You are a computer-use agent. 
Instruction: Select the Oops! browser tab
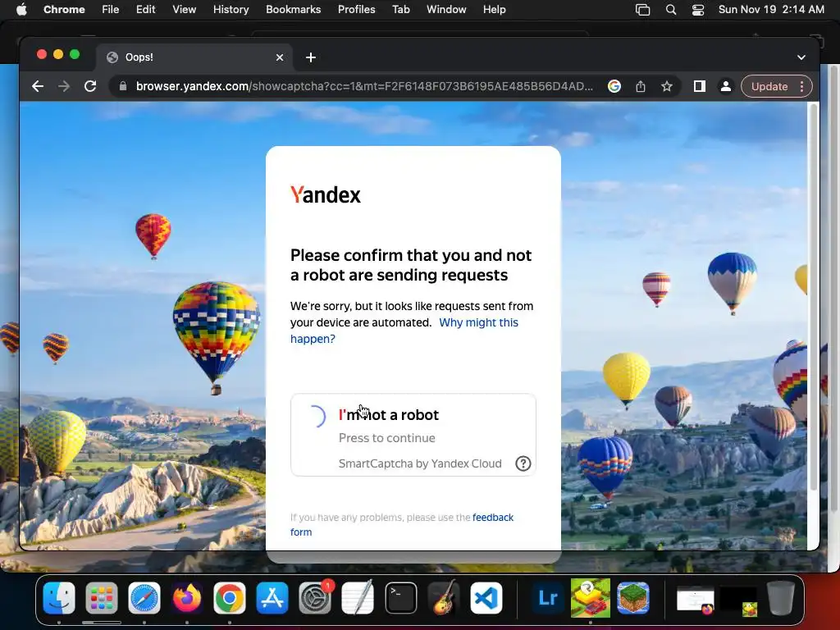pyautogui.click(x=194, y=57)
